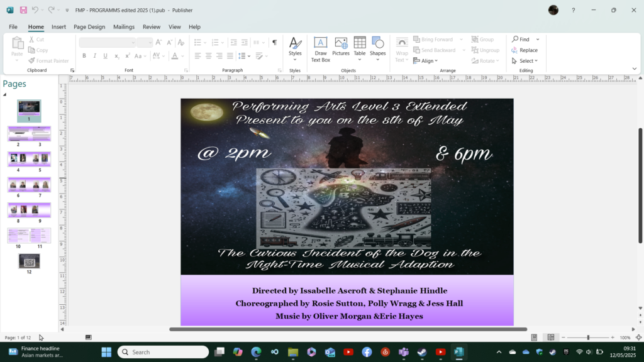Open Microsoft Publisher Help question mark
This screenshot has height=362, width=644.
coord(574,10)
